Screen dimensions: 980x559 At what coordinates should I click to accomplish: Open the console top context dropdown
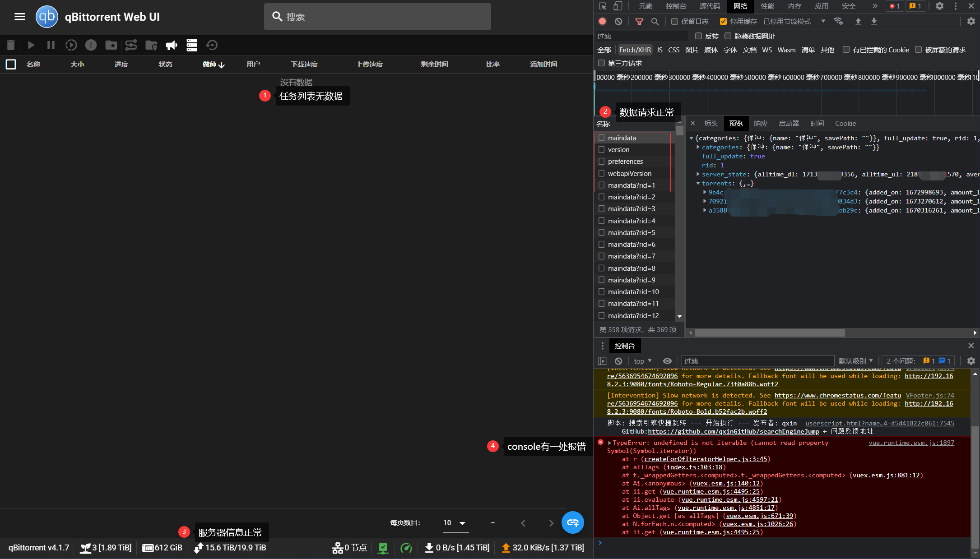643,361
